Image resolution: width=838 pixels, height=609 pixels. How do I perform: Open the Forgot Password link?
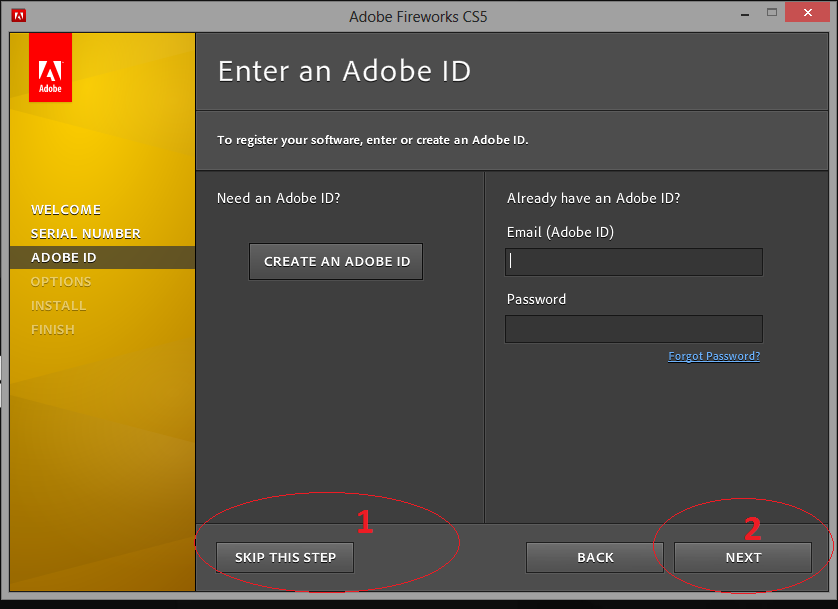pyautogui.click(x=714, y=356)
